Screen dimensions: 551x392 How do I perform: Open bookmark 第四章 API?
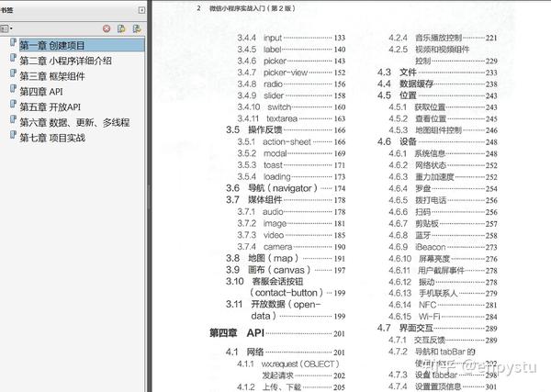click(x=41, y=92)
